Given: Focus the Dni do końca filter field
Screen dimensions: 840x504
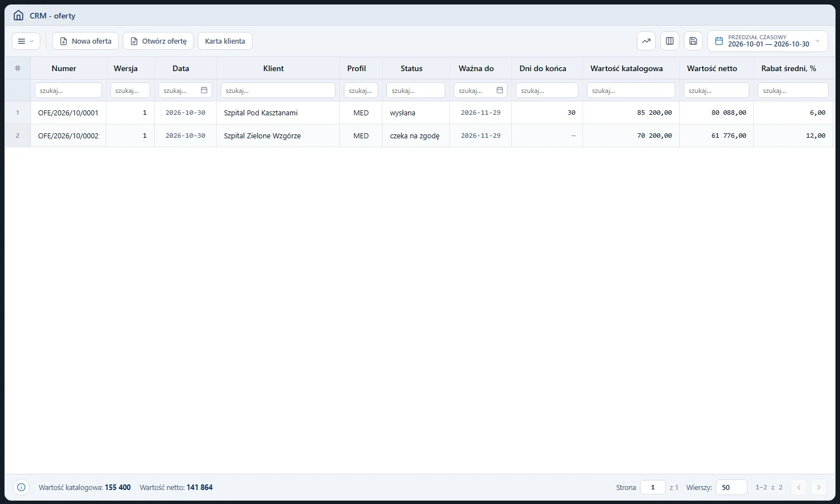Looking at the screenshot, I should [x=547, y=90].
